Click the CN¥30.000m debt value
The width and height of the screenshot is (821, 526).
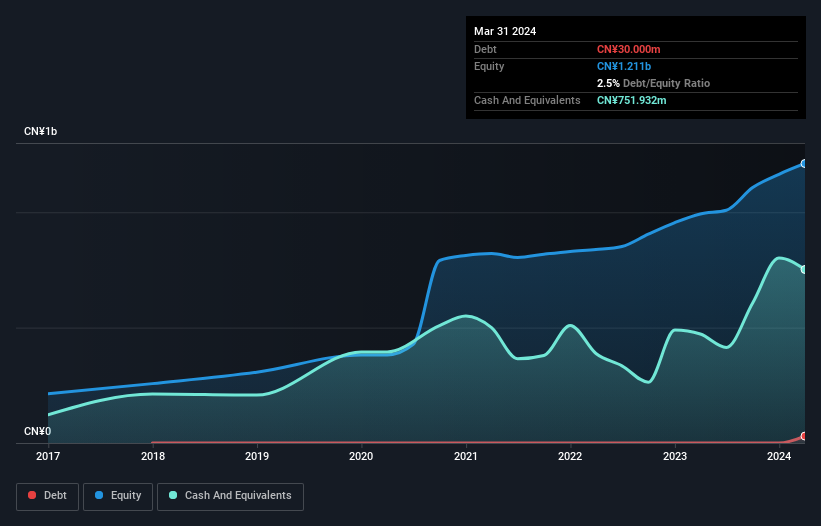click(628, 49)
